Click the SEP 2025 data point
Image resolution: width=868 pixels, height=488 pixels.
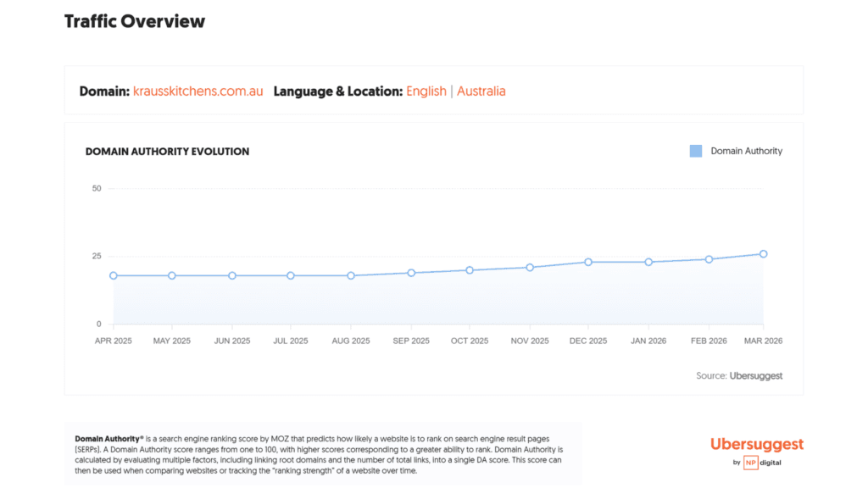[x=411, y=273]
